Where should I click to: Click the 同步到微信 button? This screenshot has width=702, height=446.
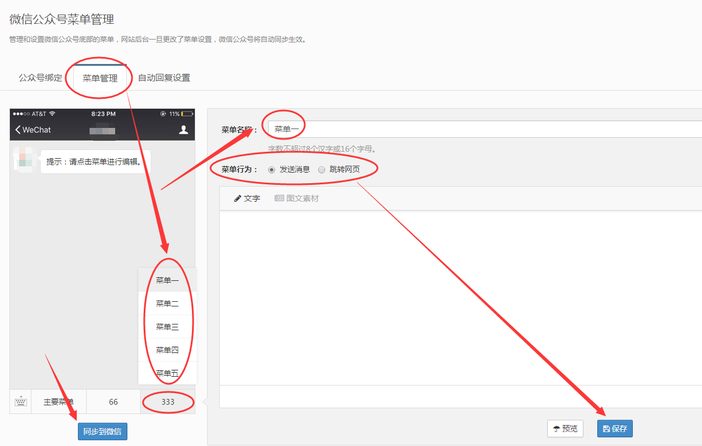tap(102, 432)
